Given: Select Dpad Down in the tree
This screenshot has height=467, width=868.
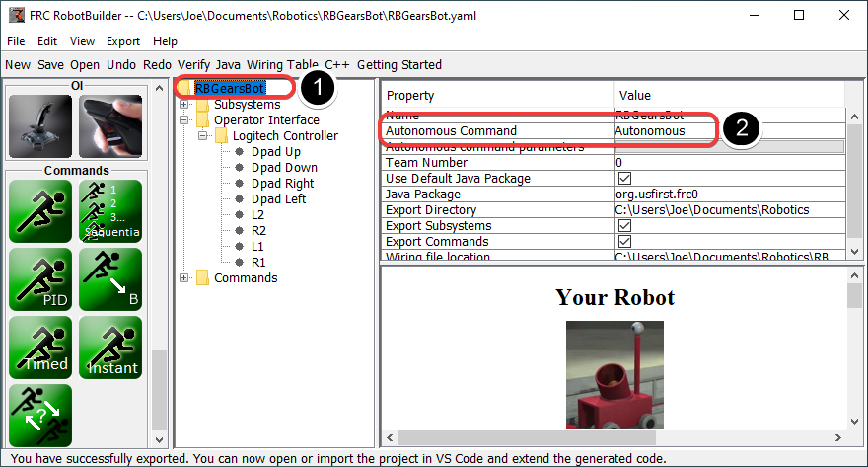Looking at the screenshot, I should point(284,167).
